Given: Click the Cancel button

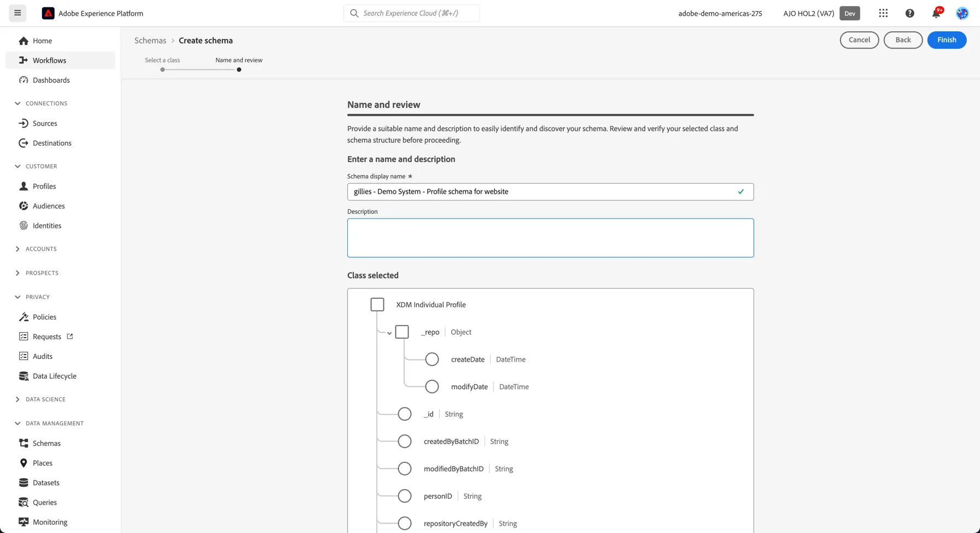Looking at the screenshot, I should [x=859, y=40].
